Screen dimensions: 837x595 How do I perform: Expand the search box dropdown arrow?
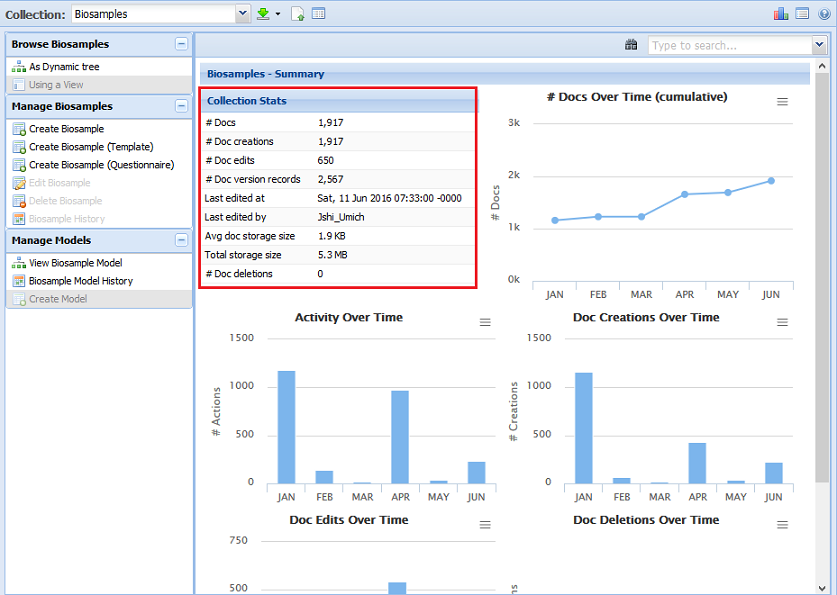(x=819, y=45)
